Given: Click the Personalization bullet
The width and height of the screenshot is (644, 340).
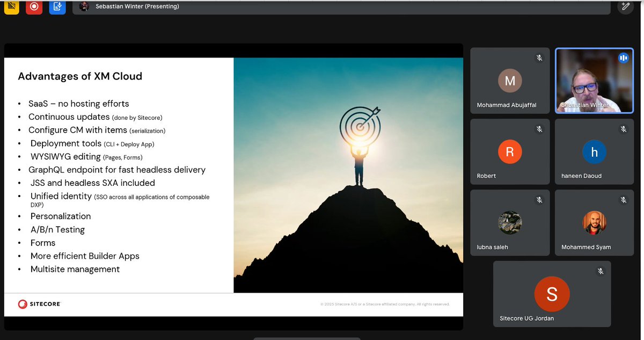Looking at the screenshot, I should 61,216.
